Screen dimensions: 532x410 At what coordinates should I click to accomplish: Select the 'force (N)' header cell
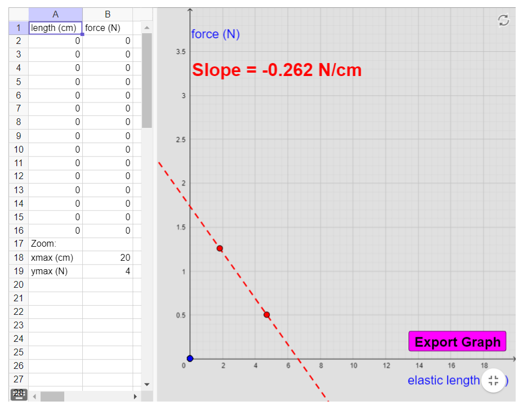click(x=107, y=27)
